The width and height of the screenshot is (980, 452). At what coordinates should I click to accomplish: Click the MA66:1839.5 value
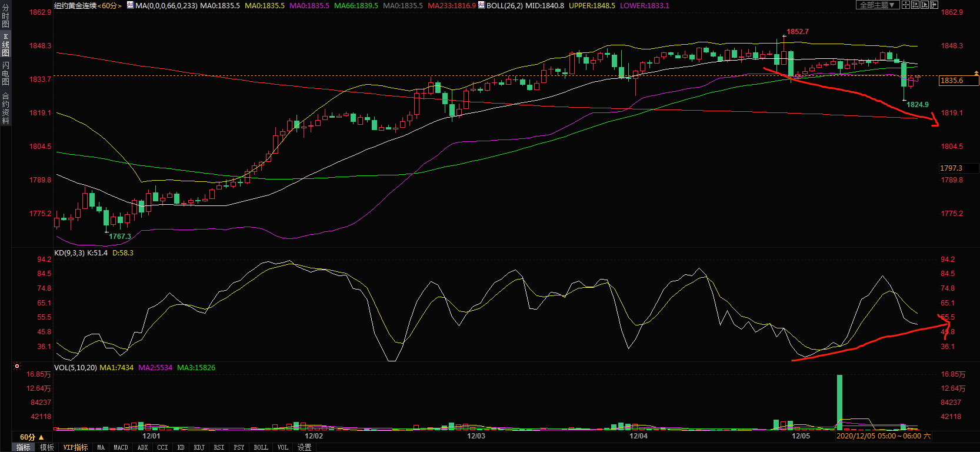[x=356, y=5]
